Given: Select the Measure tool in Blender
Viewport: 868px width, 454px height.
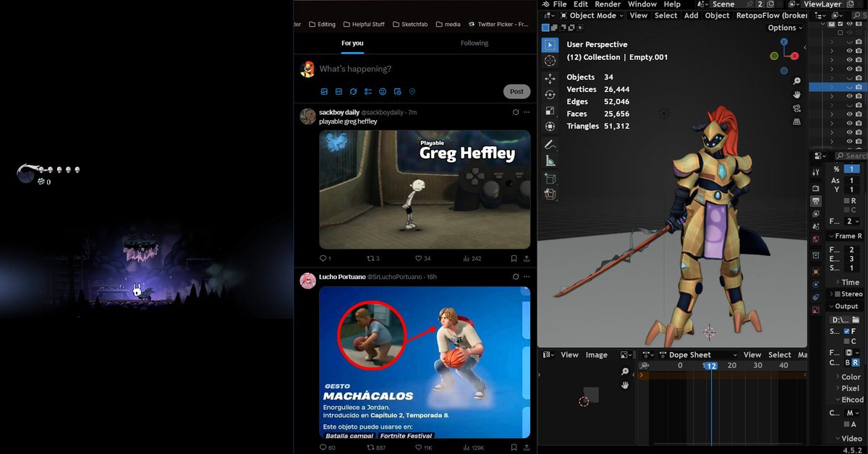Looking at the screenshot, I should [550, 160].
